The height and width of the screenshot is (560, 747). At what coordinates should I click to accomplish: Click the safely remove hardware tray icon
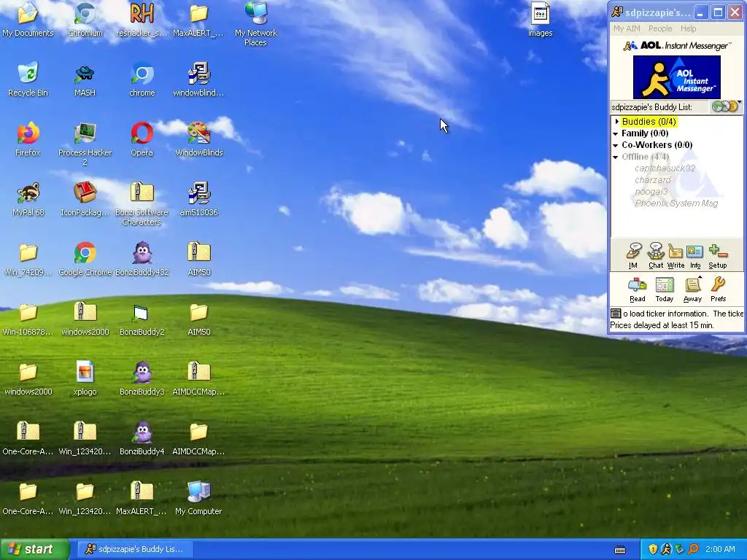tap(679, 549)
